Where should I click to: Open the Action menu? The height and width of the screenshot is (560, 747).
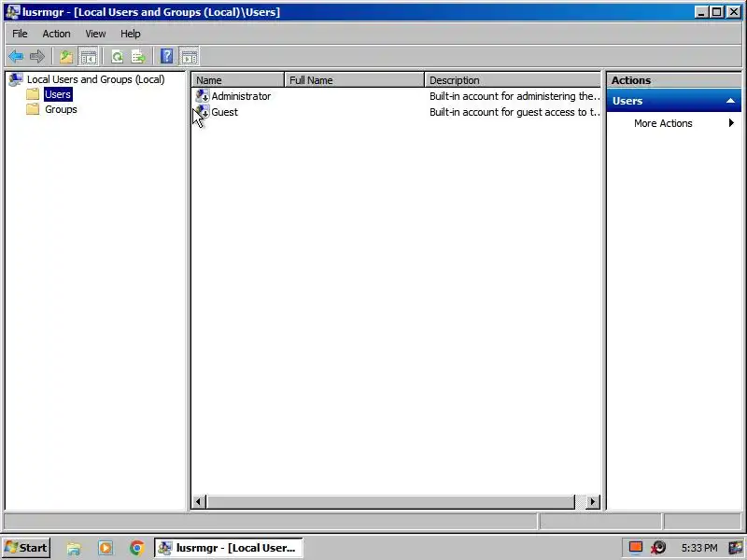pyautogui.click(x=56, y=34)
